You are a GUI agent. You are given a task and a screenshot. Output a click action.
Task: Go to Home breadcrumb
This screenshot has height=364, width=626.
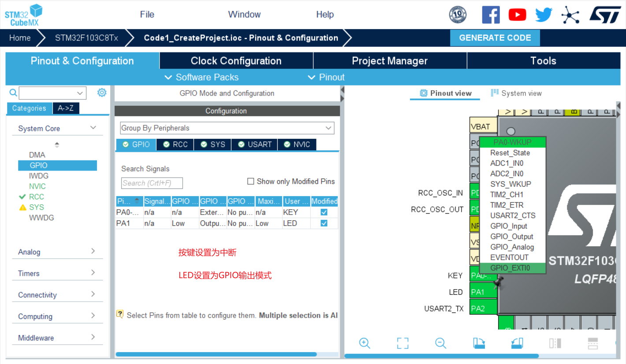[20, 38]
